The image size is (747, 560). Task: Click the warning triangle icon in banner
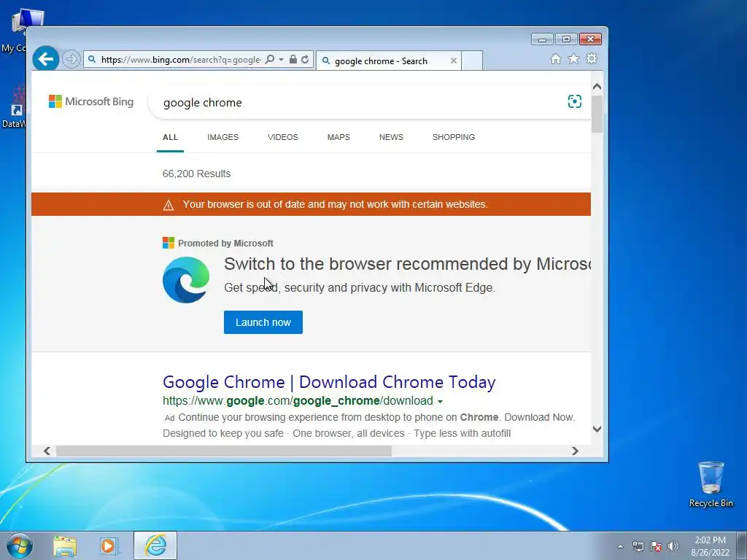coord(169,205)
